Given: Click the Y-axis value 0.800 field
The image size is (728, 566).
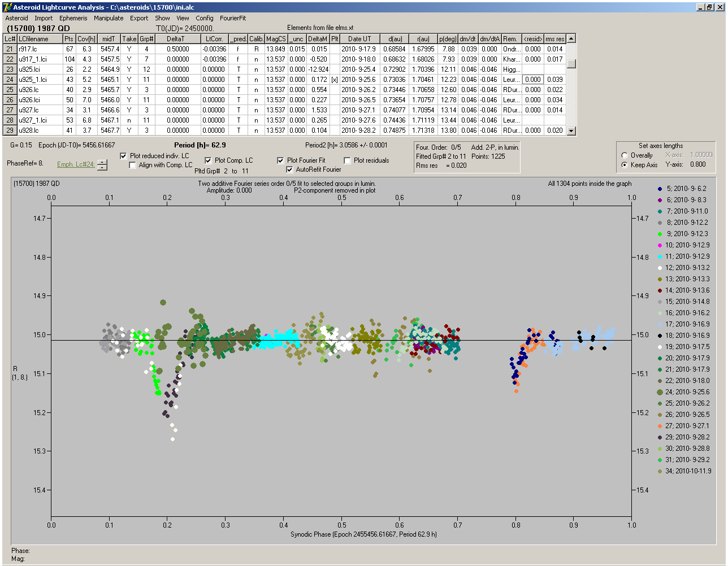Looking at the screenshot, I should pyautogui.click(x=698, y=165).
